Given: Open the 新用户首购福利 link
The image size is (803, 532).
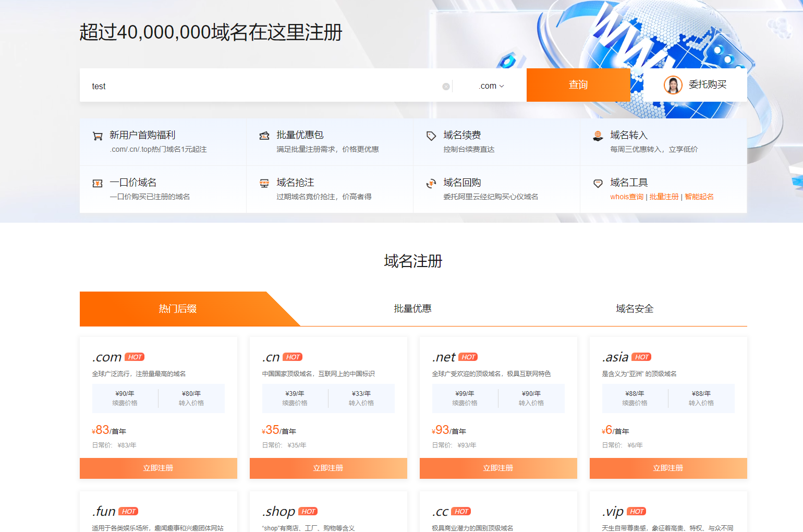Looking at the screenshot, I should coord(142,135).
